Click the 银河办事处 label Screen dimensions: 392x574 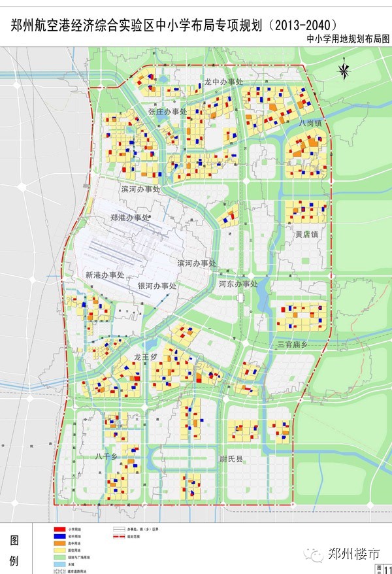tap(157, 286)
